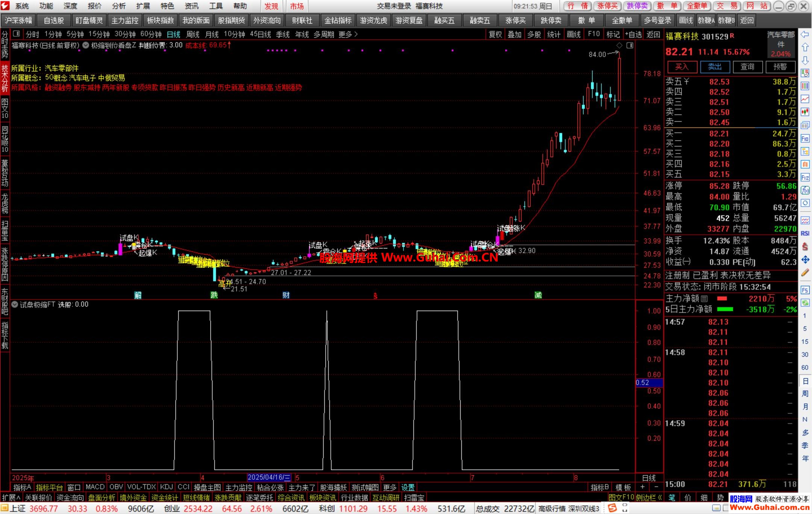The image size is (812, 514).
Task: Click the 买入 buy button
Action: click(682, 67)
